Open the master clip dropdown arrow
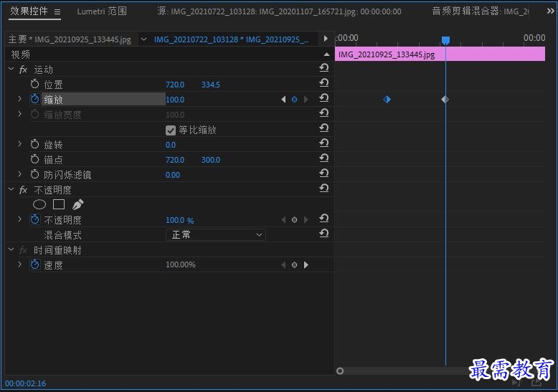Viewport: 558px width, 392px height. pos(143,39)
